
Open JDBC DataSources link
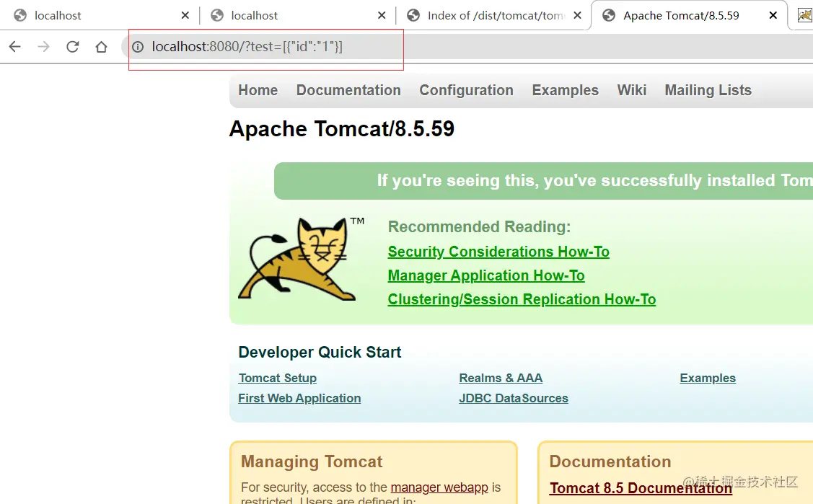click(514, 398)
